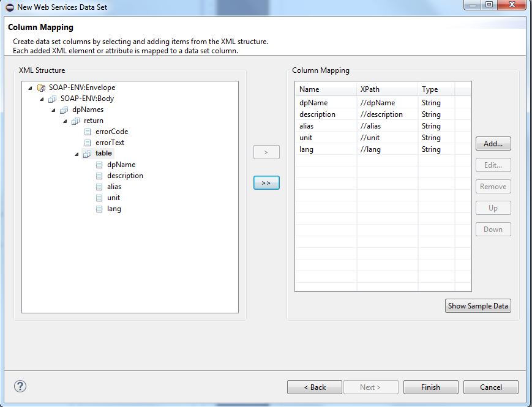Screen dimensions: 532x407
Task: Click the //unit XPath cell
Action: coord(387,138)
